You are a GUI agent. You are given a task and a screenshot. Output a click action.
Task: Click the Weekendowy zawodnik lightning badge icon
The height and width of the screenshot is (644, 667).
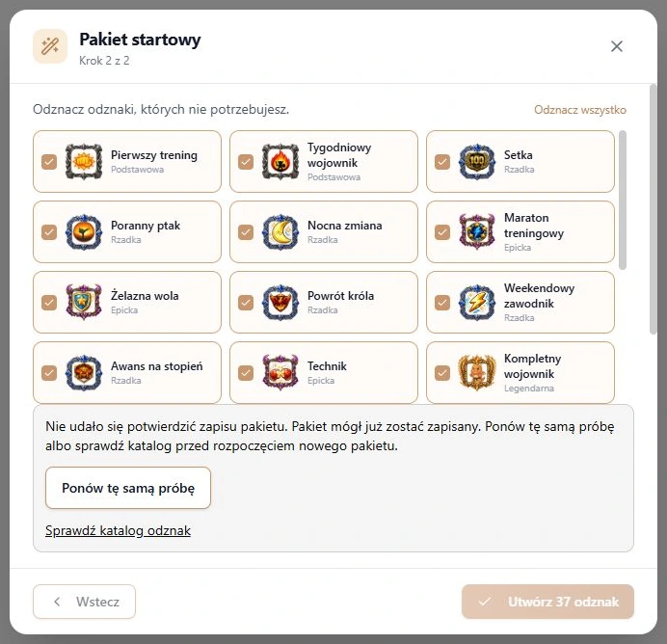[x=477, y=303]
